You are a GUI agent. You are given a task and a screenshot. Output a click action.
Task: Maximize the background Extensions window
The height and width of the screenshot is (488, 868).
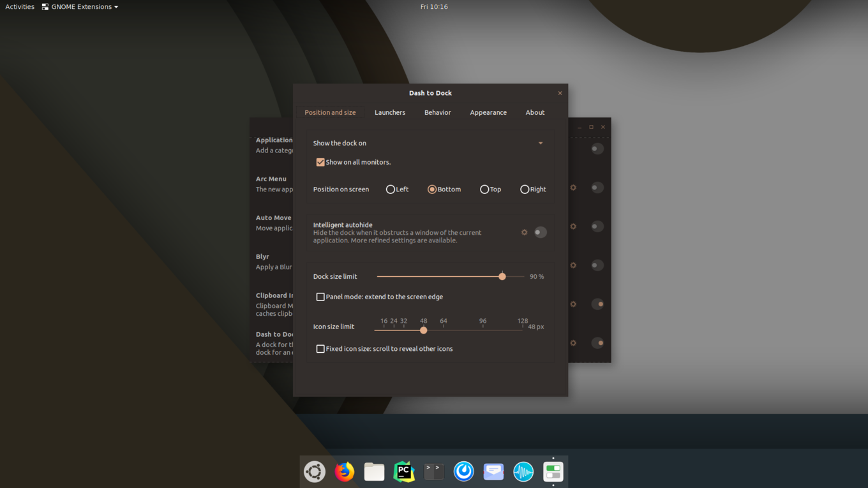(592, 127)
